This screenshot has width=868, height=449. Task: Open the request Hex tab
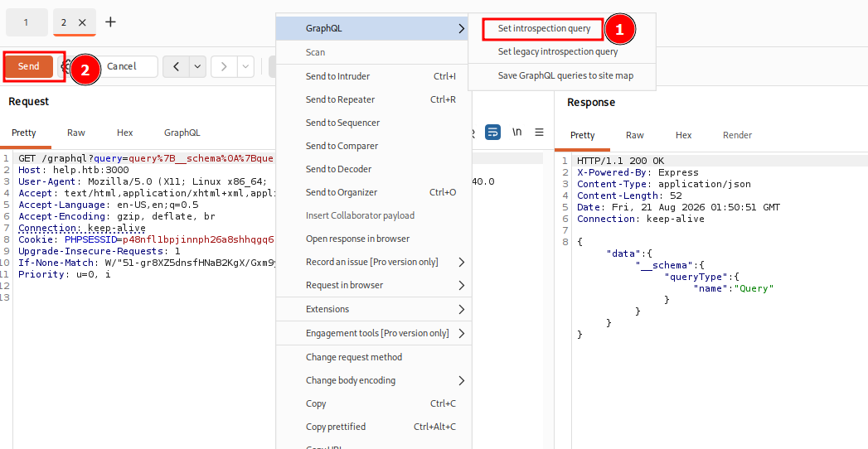(125, 133)
